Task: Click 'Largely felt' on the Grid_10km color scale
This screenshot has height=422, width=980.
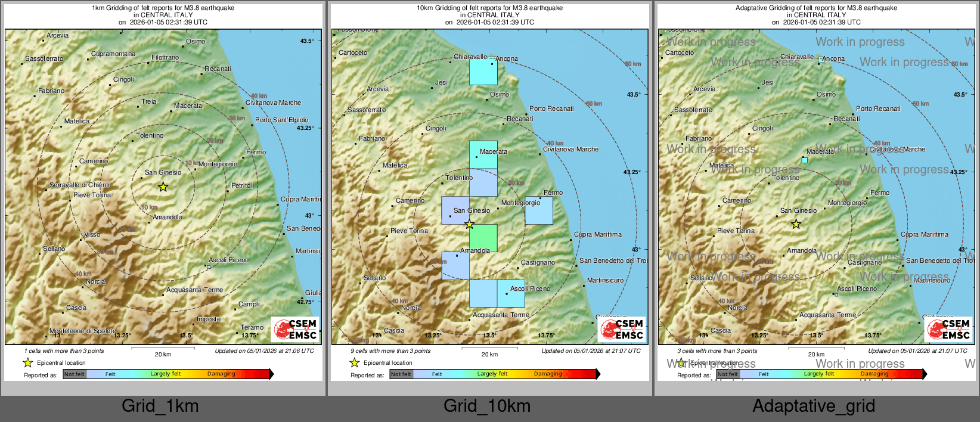Action: tap(492, 374)
